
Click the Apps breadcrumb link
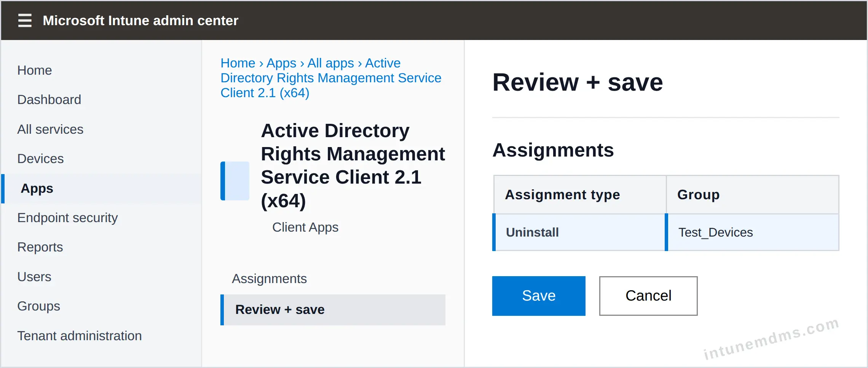pos(281,63)
